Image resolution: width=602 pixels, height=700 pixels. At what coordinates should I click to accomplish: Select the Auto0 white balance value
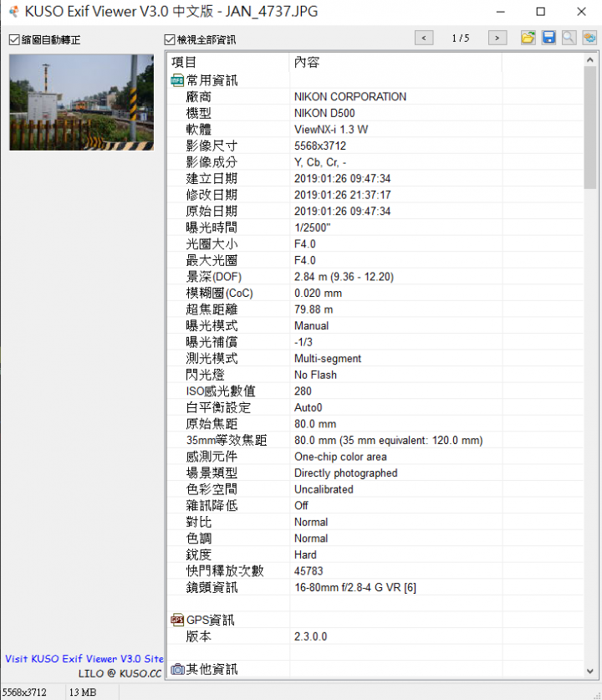tap(308, 407)
